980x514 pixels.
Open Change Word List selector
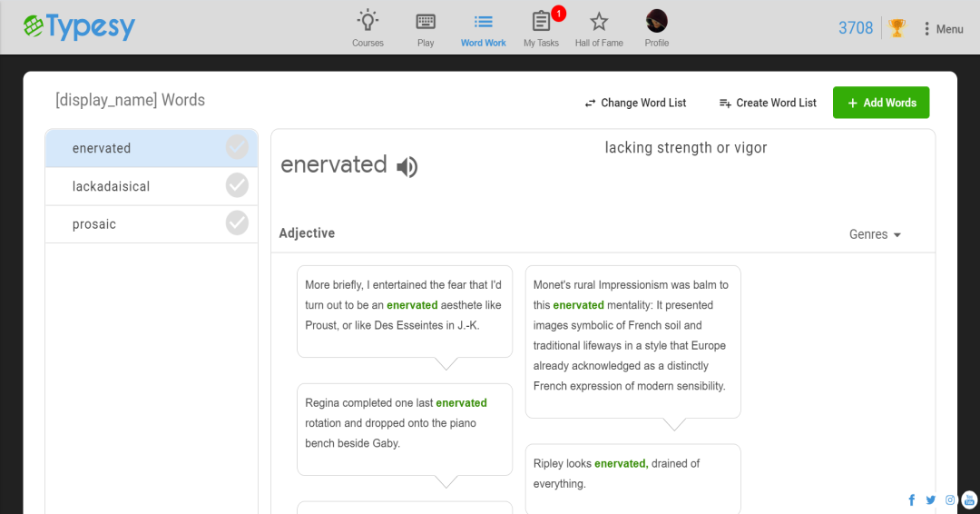[x=635, y=103]
